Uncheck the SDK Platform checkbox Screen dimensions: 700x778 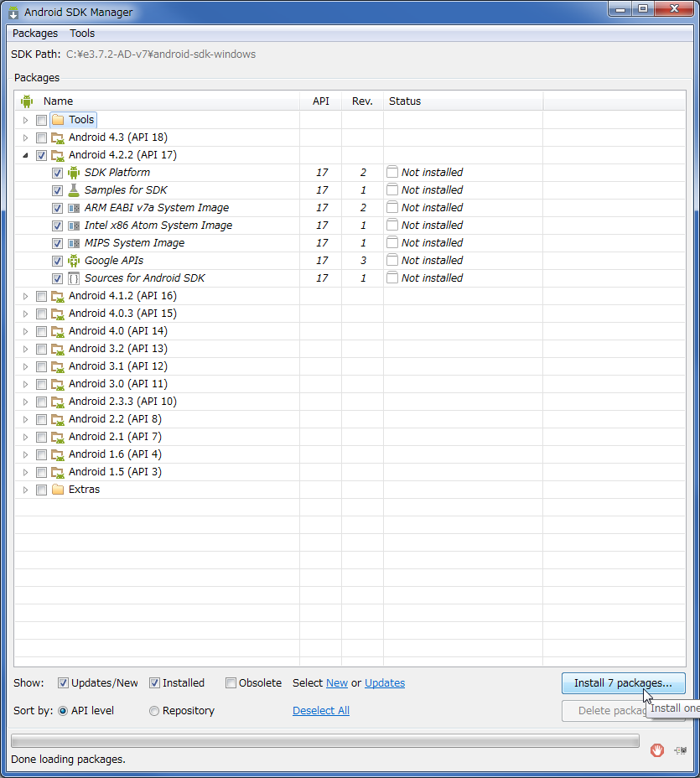tap(57, 173)
